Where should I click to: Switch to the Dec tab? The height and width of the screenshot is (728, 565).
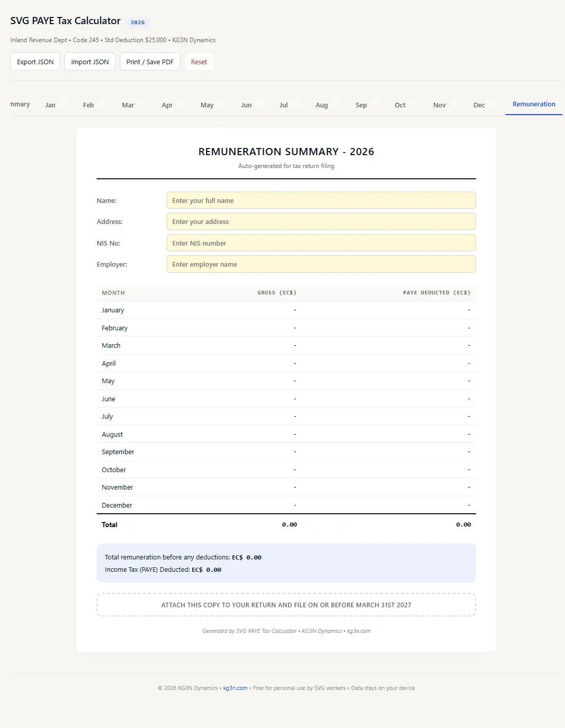479,105
